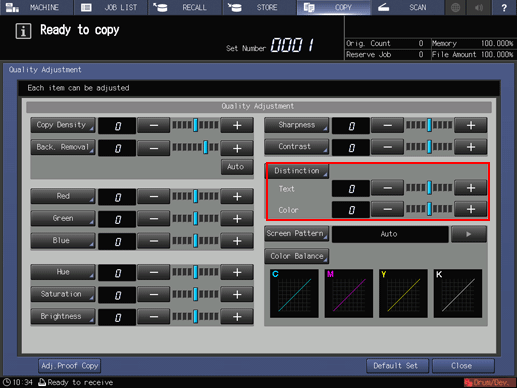
Task: Open Copy Density settings button
Action: point(63,125)
